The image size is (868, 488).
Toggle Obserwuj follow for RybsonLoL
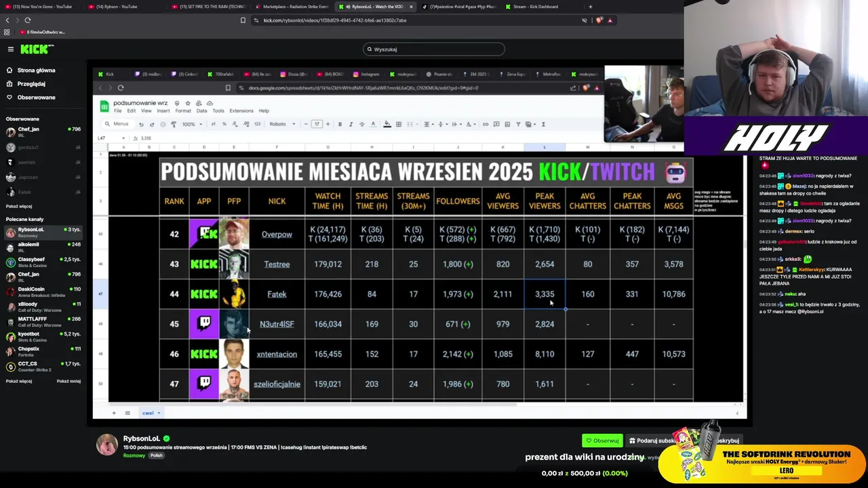click(602, 441)
